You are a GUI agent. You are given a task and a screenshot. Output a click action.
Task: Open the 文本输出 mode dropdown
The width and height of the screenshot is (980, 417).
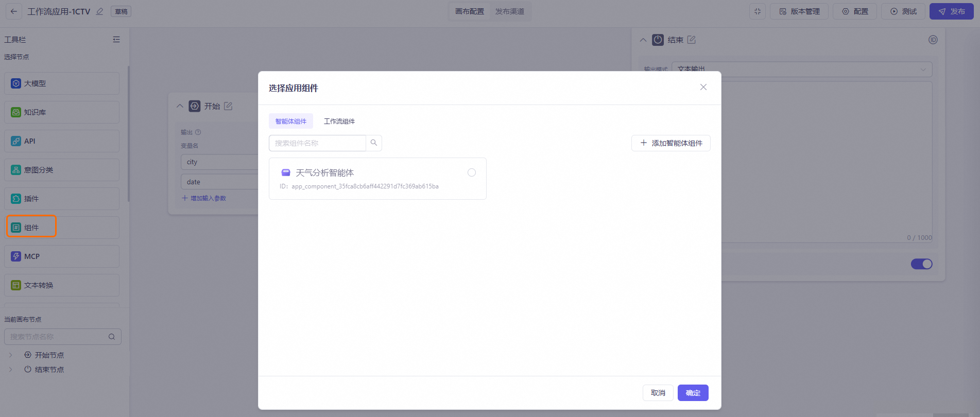[x=802, y=69]
